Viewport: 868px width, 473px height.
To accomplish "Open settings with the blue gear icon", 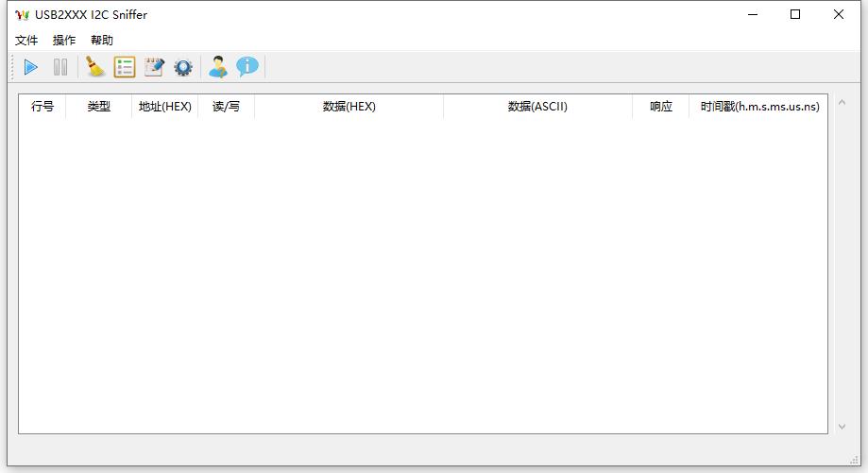I will point(183,67).
